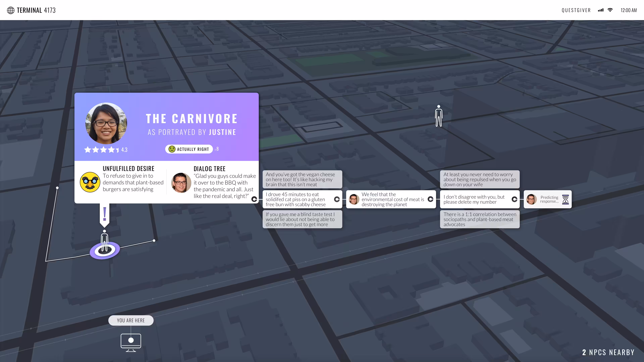Click the green sick-face icon on Actually Right
The image size is (644, 362).
pyautogui.click(x=172, y=149)
